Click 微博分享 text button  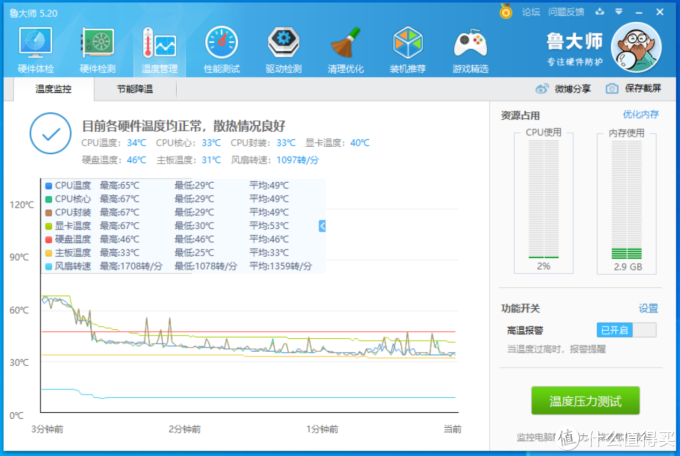pyautogui.click(x=572, y=89)
